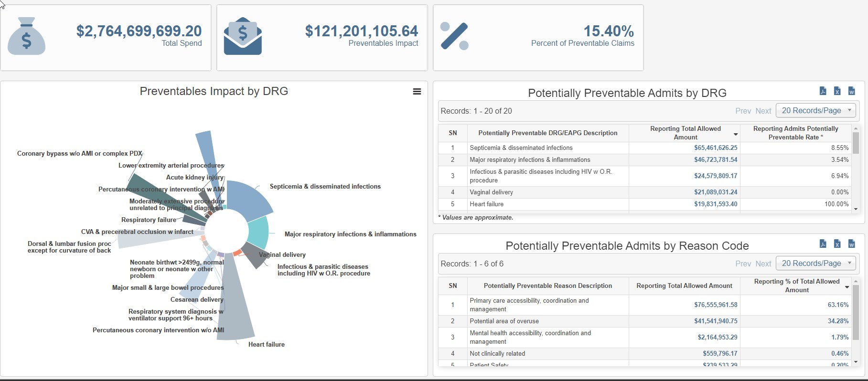Select the Vaginal delivery table row text
Viewport: 868px width, 381px height.
point(492,192)
